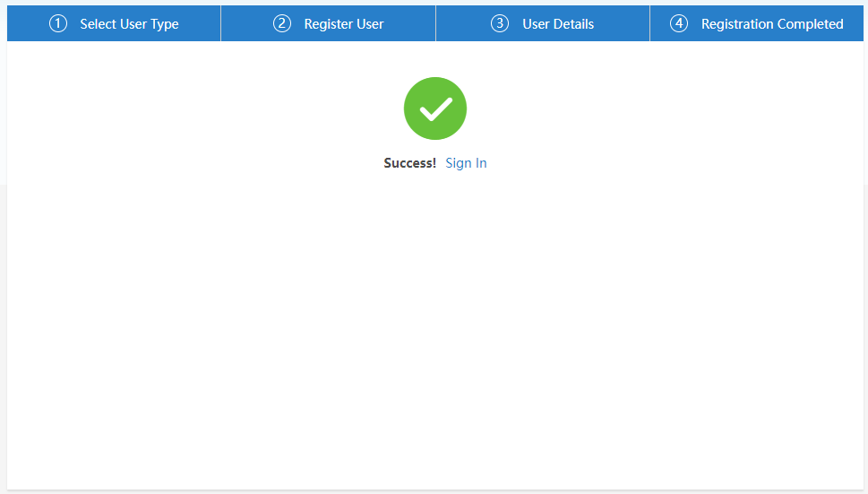Click the circled number 1 step icon
Image resolution: width=868 pixels, height=494 pixels.
(x=58, y=24)
